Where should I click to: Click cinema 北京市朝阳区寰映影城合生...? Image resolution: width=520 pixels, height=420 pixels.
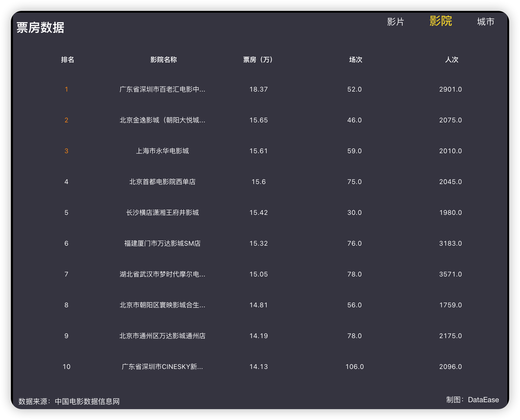162,305
